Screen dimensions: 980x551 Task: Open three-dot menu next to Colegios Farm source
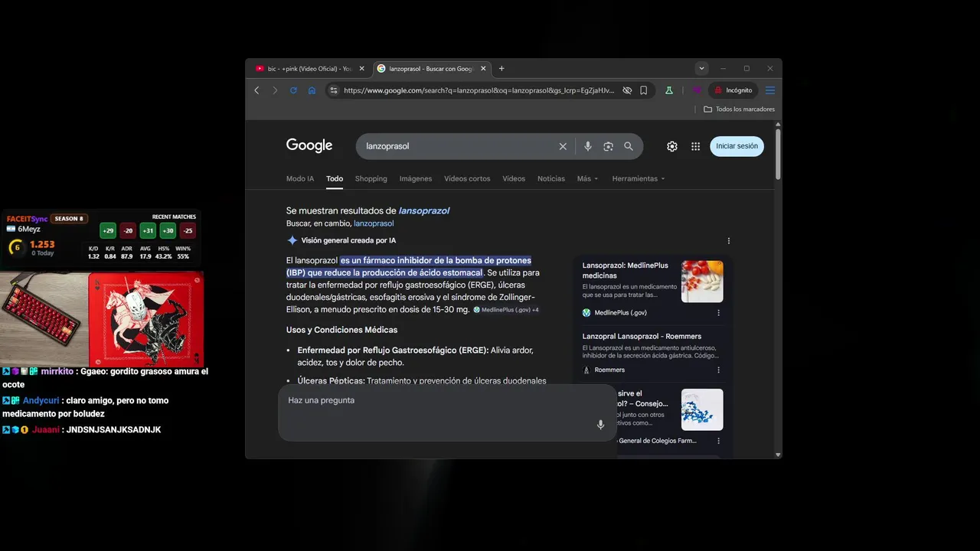[718, 441]
